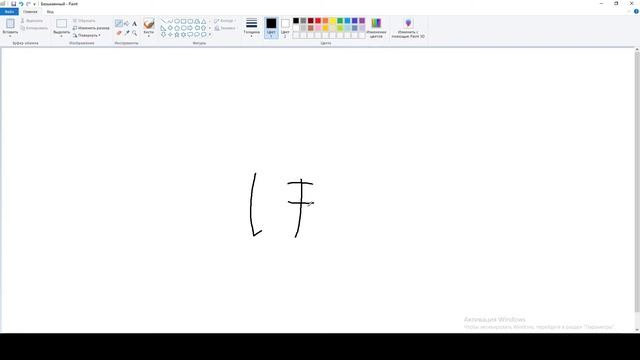Choose the Rounded rectangle shape
This screenshot has width=640, height=360.
[190, 21]
